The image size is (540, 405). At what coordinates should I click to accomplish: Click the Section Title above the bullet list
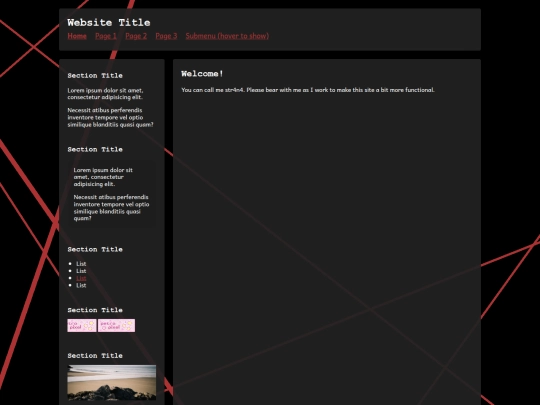click(x=95, y=249)
